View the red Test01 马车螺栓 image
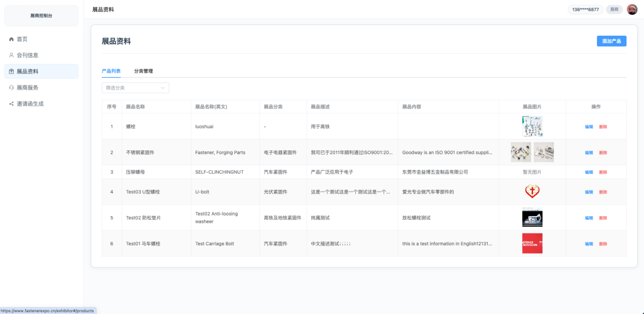The image size is (644, 314). tap(532, 244)
